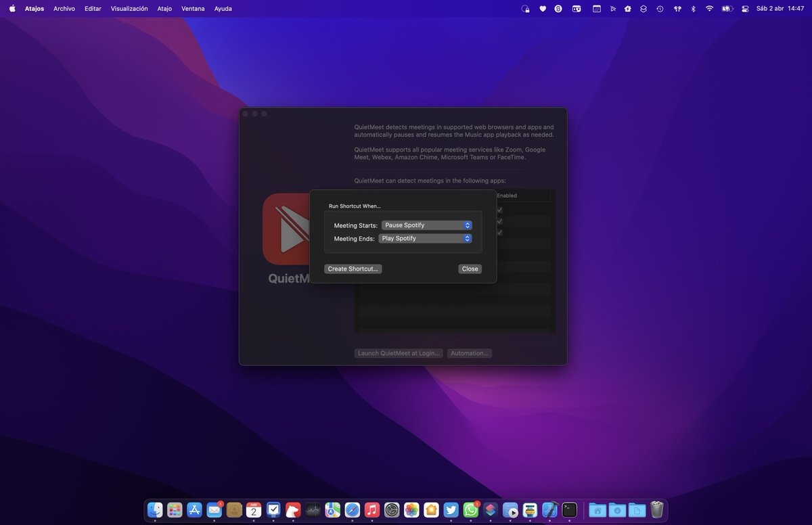Open Control Center from menu bar
This screenshot has height=525, width=812.
tap(746, 9)
